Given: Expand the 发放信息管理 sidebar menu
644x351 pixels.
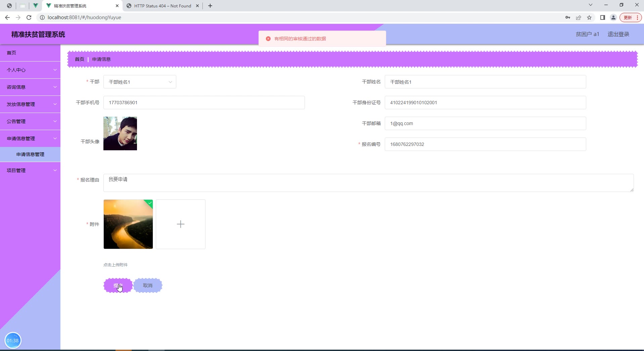Looking at the screenshot, I should coord(30,104).
